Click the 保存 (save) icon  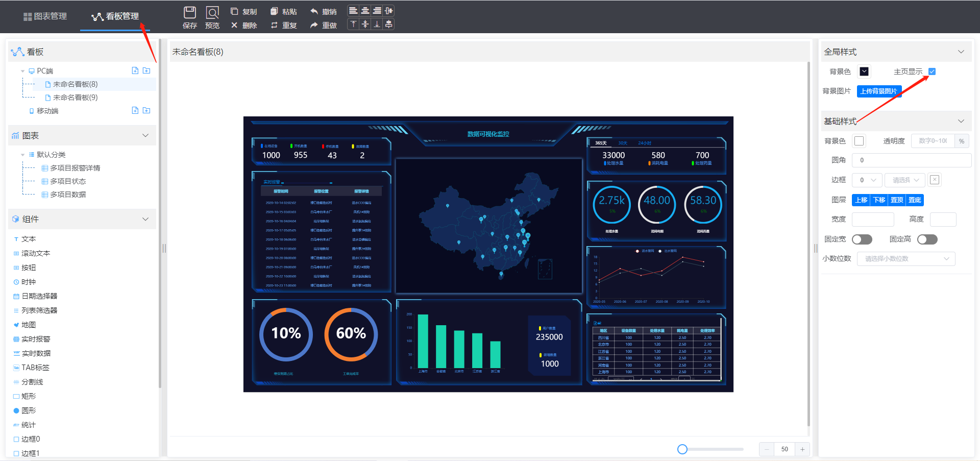click(x=190, y=12)
